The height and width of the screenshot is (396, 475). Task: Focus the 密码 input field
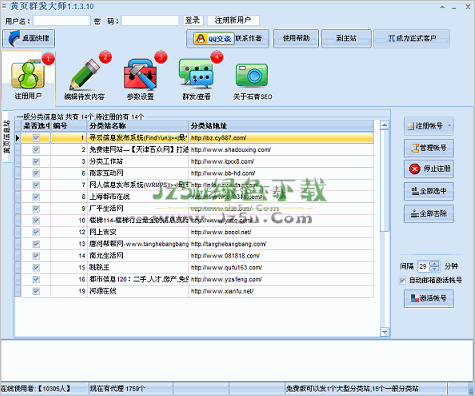point(150,21)
